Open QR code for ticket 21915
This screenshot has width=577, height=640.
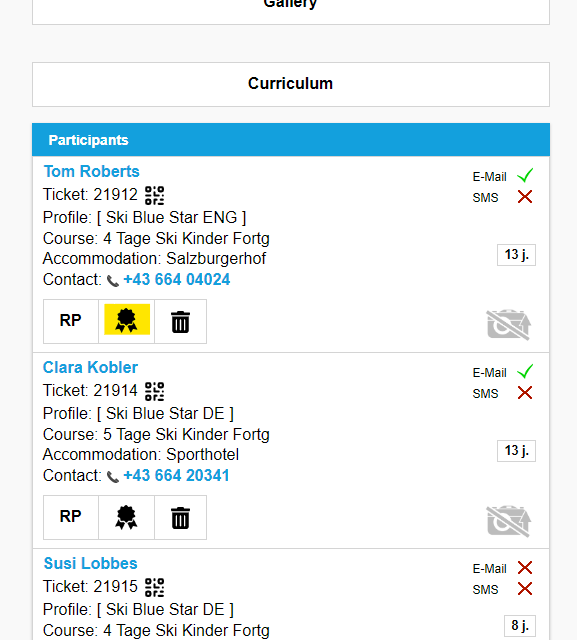point(155,587)
